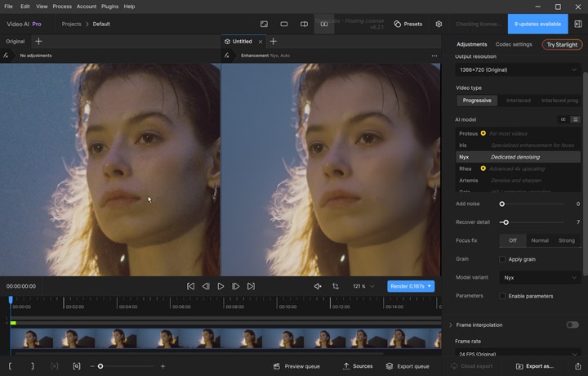Set Focus fix to Off
588x376 pixels.
(513, 240)
